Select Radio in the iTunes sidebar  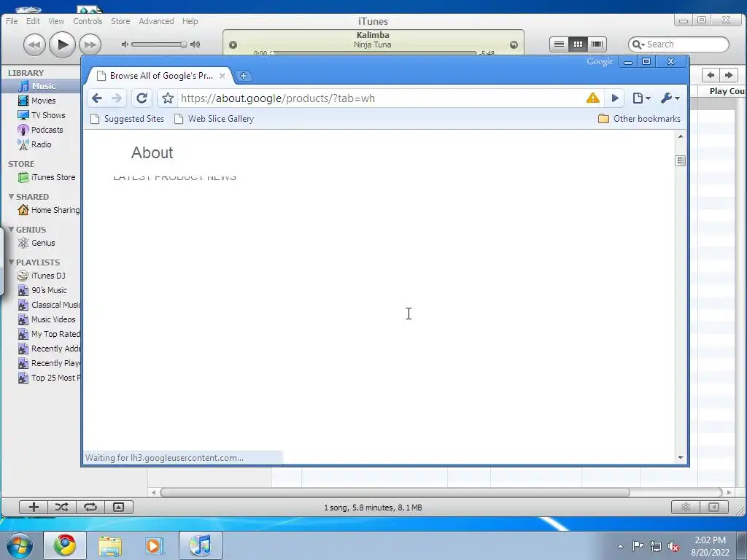[41, 144]
